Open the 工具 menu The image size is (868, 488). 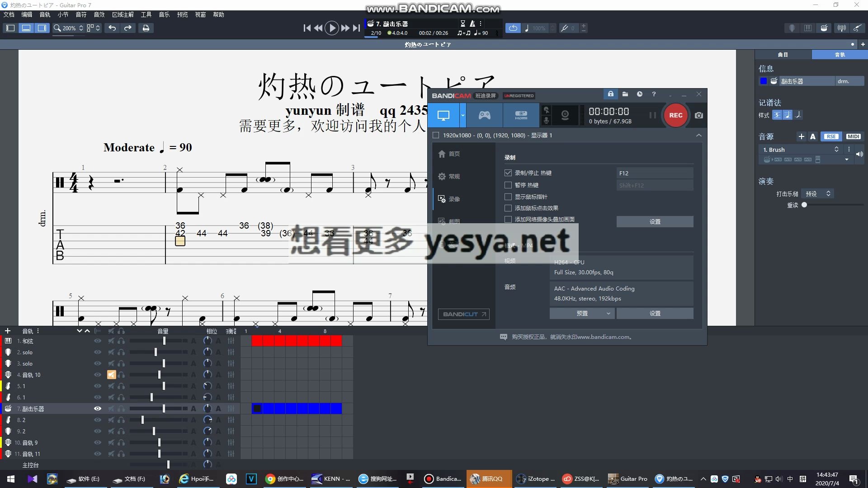point(146,14)
